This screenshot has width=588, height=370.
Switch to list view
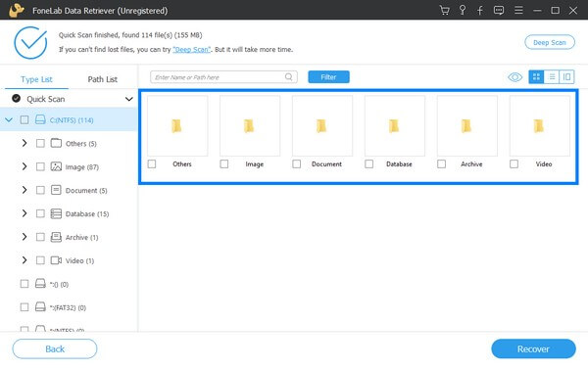coord(552,76)
